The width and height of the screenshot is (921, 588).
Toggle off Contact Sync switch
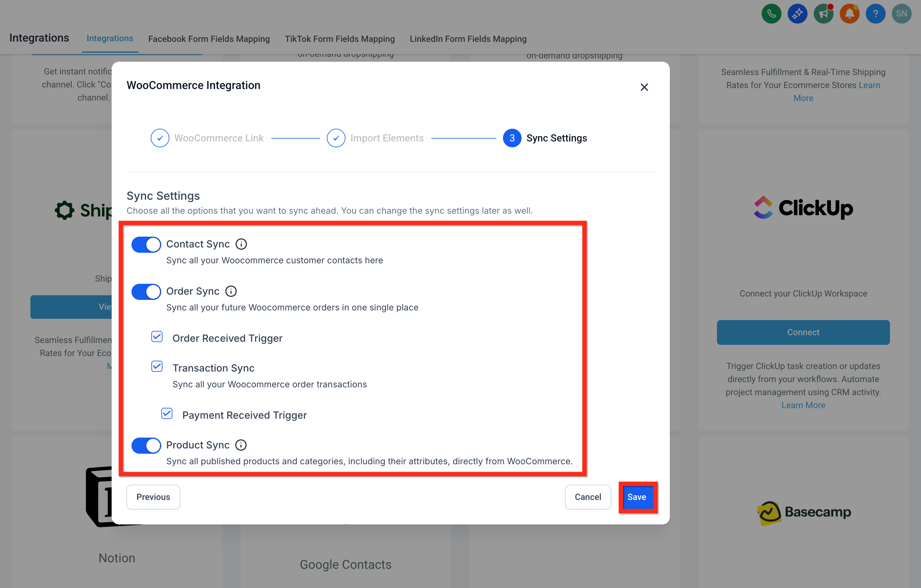tap(146, 244)
